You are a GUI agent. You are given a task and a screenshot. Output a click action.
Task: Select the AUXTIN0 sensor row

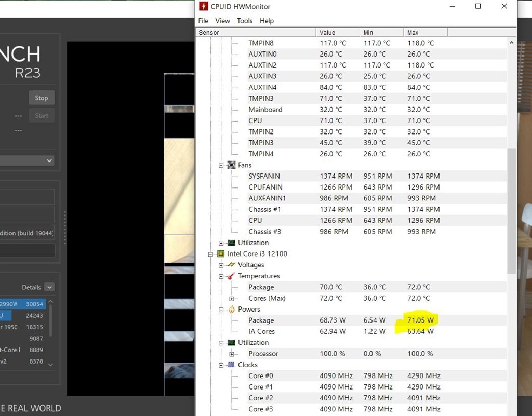pyautogui.click(x=377, y=54)
